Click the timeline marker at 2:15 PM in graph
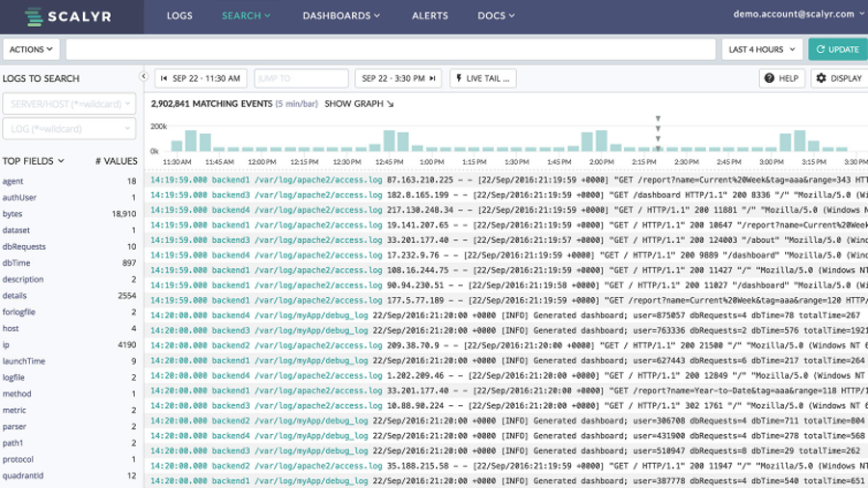 click(x=658, y=134)
